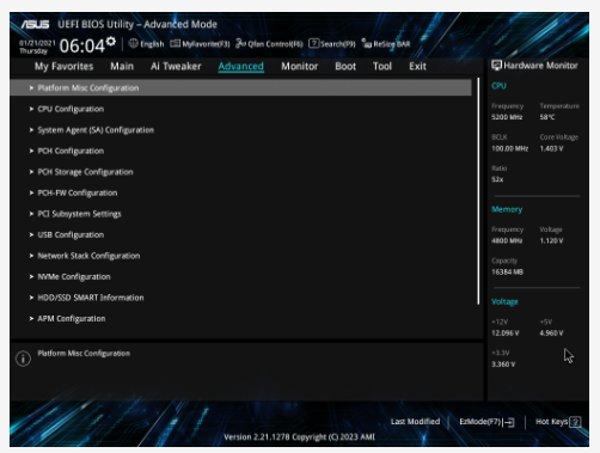Expand CPU Configuration arrow
The width and height of the screenshot is (600, 453).
[31, 109]
